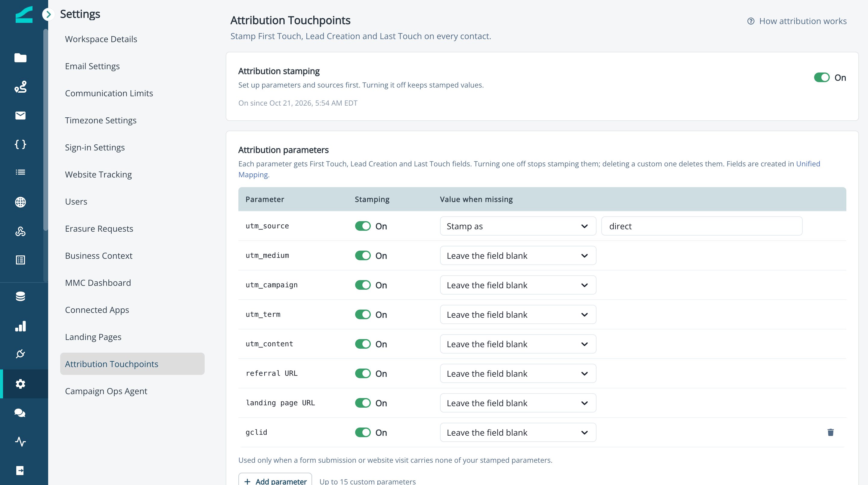
Task: Open the missing value dropdown for utm_term
Action: click(x=518, y=315)
